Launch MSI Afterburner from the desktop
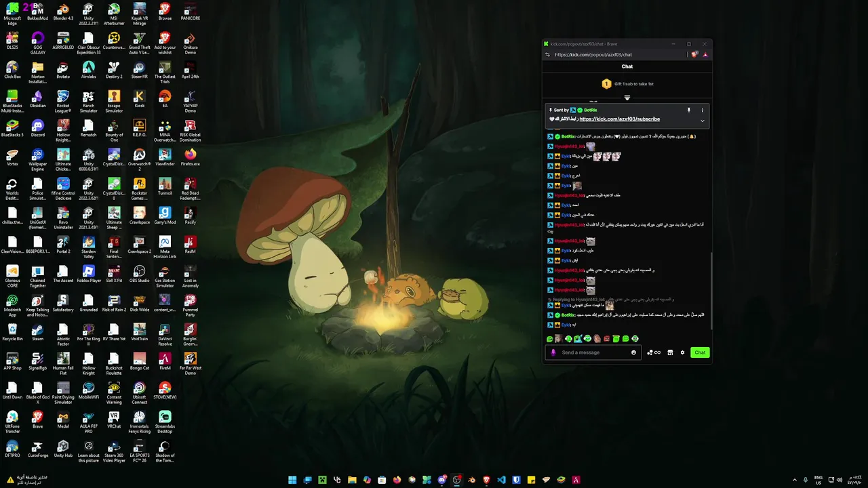 coord(114,13)
